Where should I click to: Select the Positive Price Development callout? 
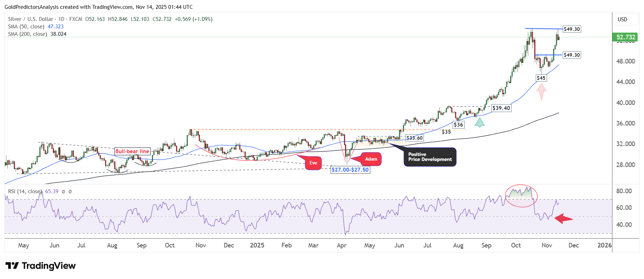tap(430, 157)
